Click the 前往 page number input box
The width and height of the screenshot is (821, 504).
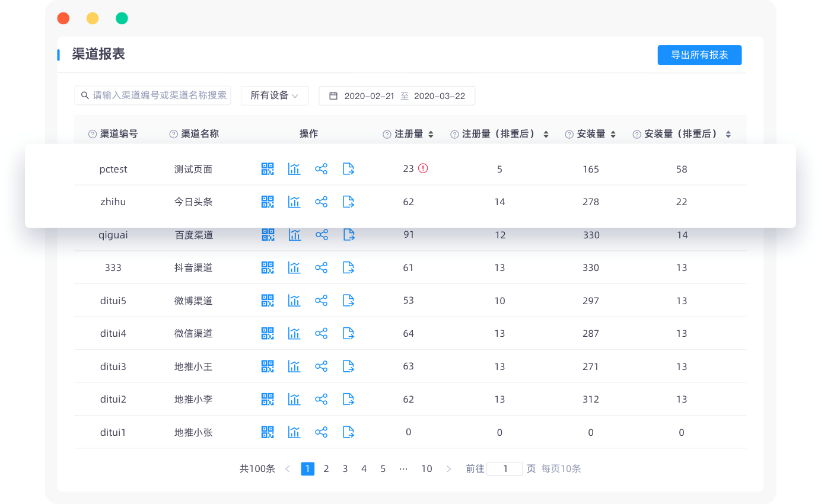[x=505, y=469]
